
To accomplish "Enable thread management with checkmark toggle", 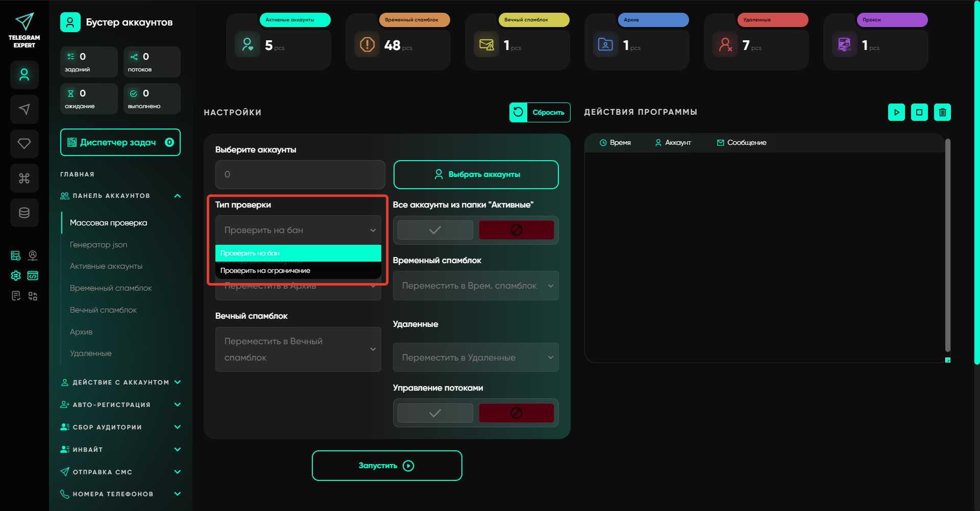I will (x=435, y=413).
